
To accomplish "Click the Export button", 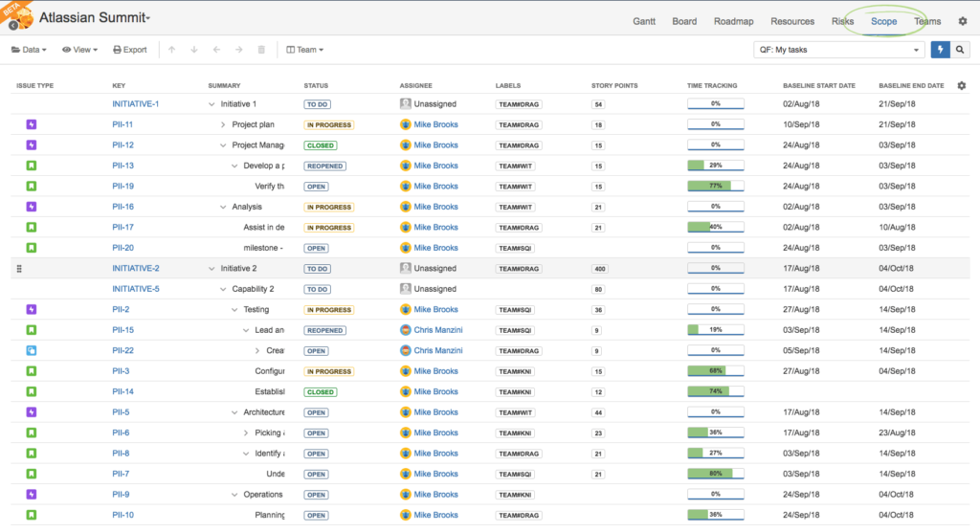I will point(130,50).
